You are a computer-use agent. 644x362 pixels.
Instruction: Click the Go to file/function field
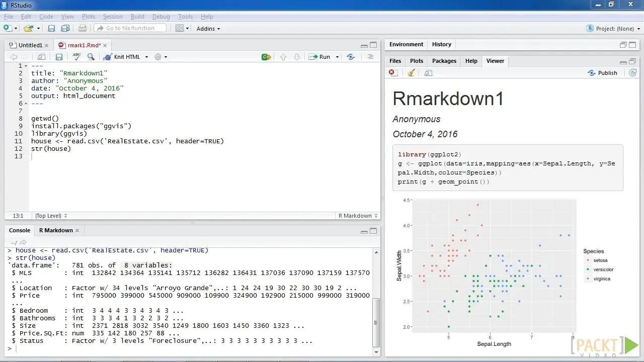130,28
